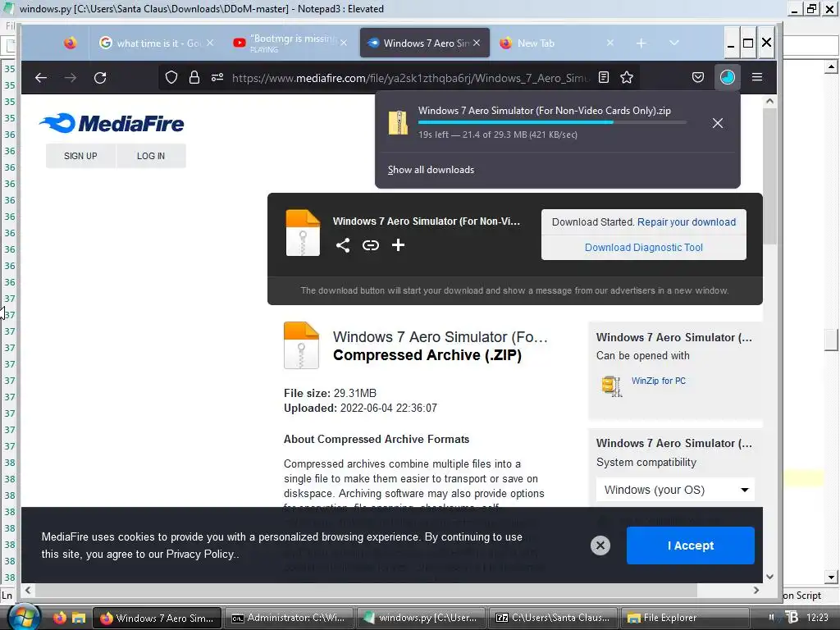Screen dimensions: 840x630
Task: Click the LOG IN button
Action: 151,156
